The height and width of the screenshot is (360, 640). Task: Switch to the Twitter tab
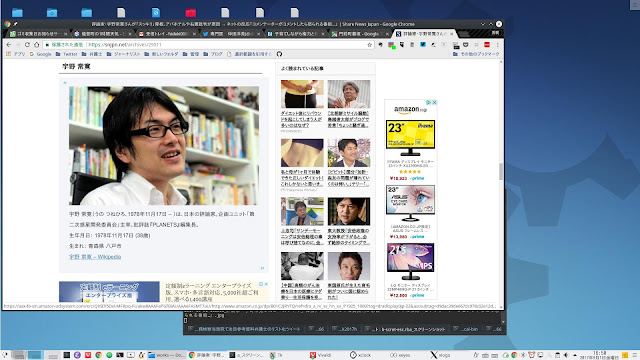(x=231, y=34)
